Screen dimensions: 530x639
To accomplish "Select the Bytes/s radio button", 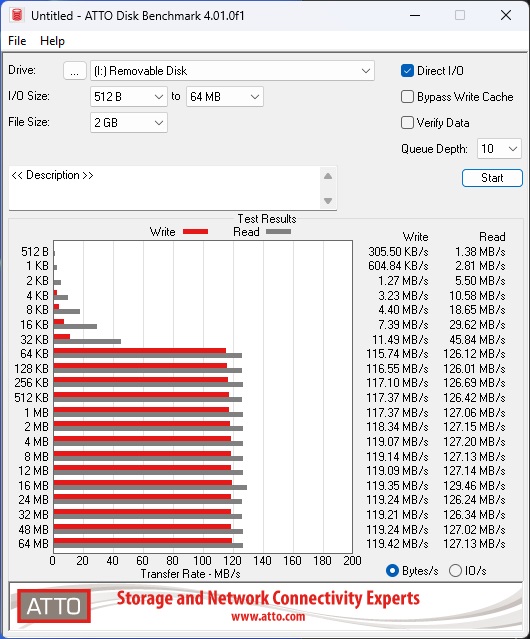I will [x=392, y=571].
